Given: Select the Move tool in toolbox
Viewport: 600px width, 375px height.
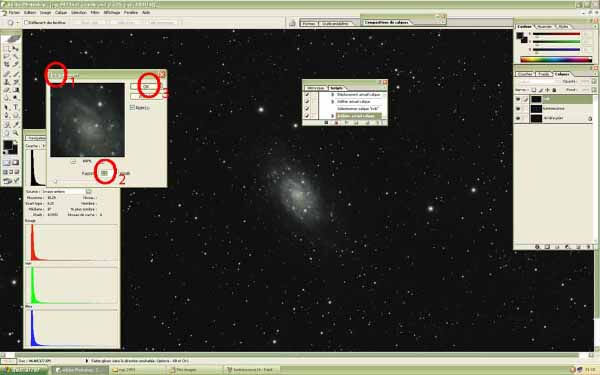Looking at the screenshot, I should tap(16, 49).
